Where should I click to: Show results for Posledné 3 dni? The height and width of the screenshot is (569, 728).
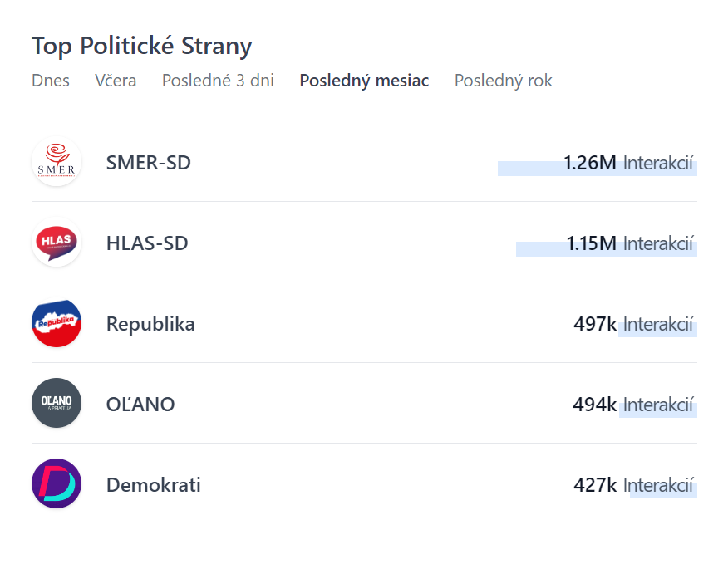click(218, 81)
